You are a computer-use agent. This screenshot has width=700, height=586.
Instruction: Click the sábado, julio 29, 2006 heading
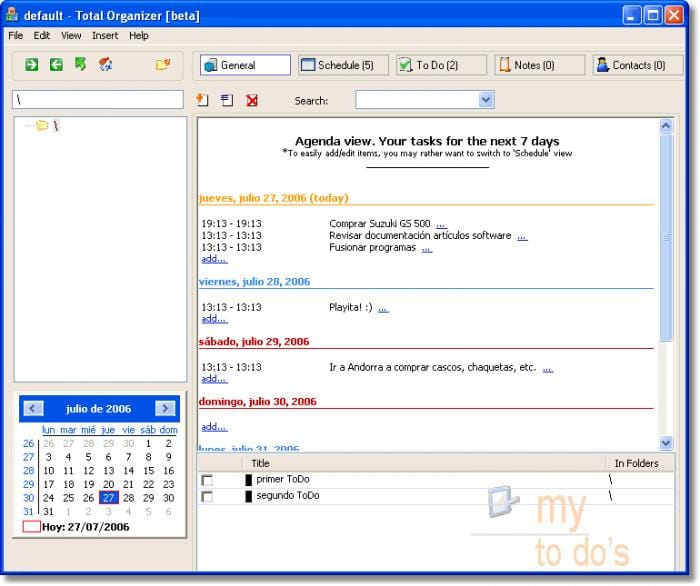click(254, 342)
